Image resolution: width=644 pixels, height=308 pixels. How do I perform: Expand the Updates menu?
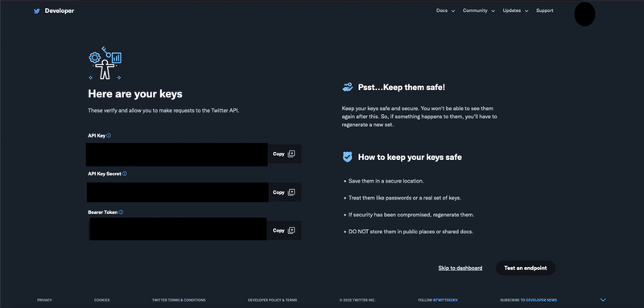click(515, 10)
